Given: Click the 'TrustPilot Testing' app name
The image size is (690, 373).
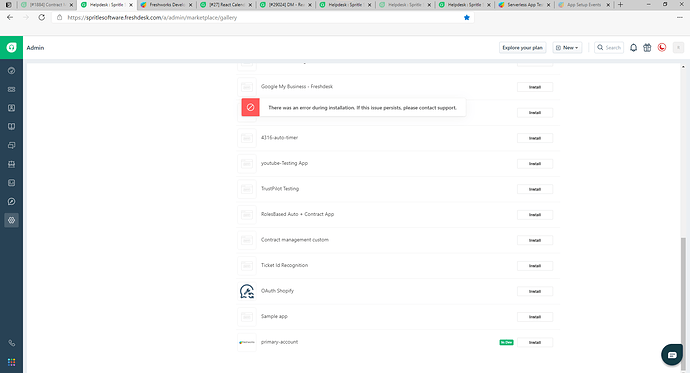Looking at the screenshot, I should (280, 189).
